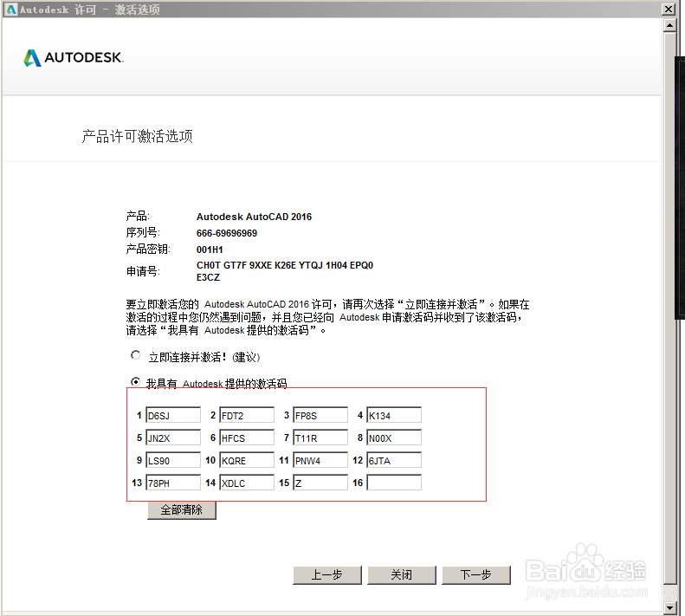Click activation code field 5 containing JN2X
This screenshot has height=616, width=685.
pyautogui.click(x=173, y=438)
